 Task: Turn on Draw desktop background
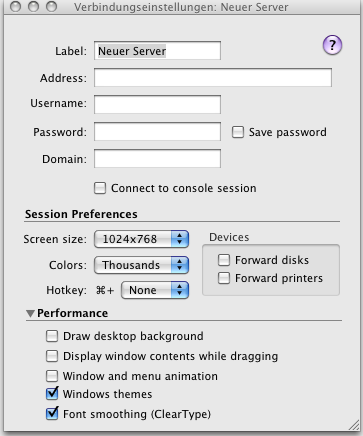[52, 336]
